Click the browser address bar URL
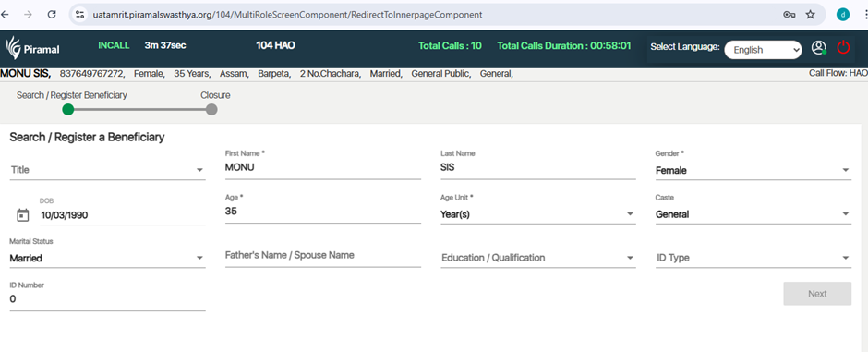The image size is (868, 352). click(287, 15)
